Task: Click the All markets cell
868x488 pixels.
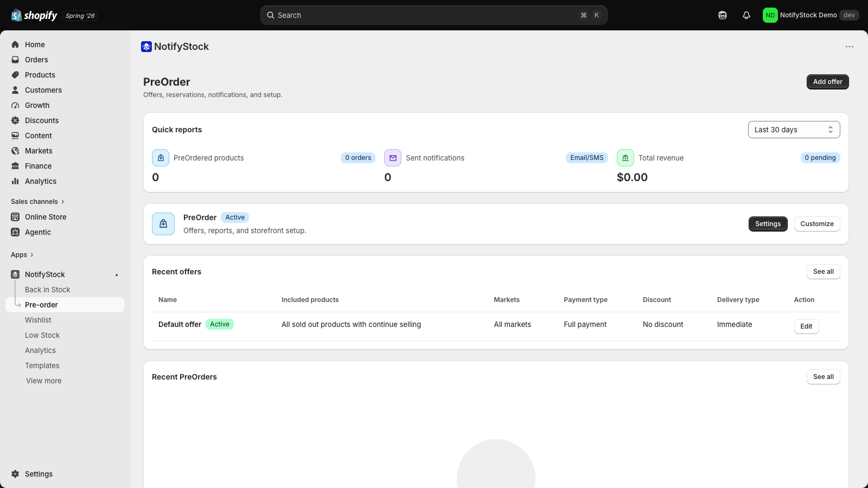Action: point(512,324)
